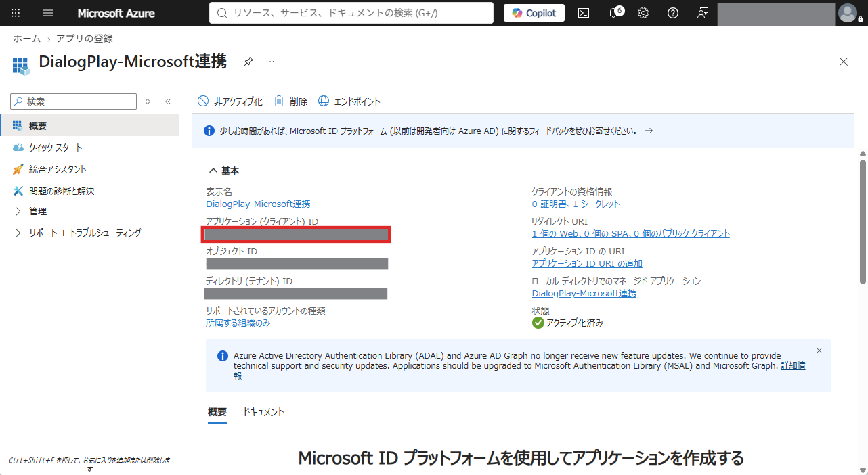868x475 pixels.
Task: Open Copilot
Action: click(x=534, y=13)
